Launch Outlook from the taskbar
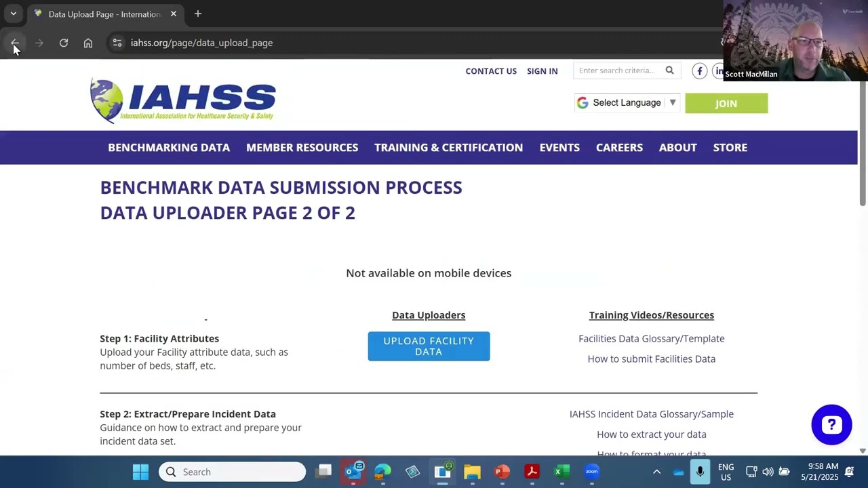Screen dimensions: 868x488 (353, 472)
